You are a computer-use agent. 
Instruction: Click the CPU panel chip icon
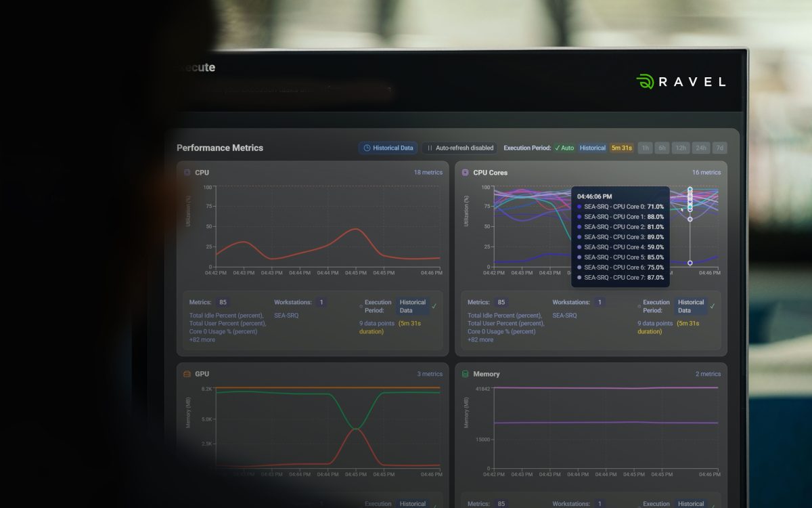[x=187, y=173]
